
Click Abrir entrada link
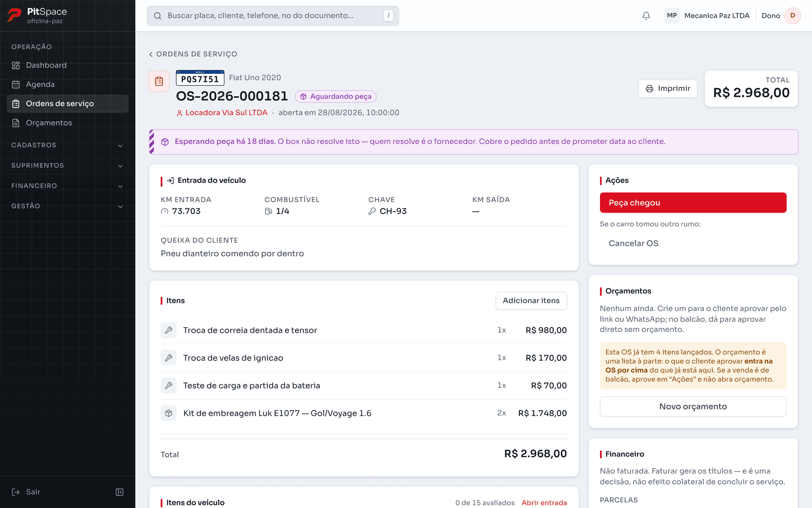click(544, 503)
